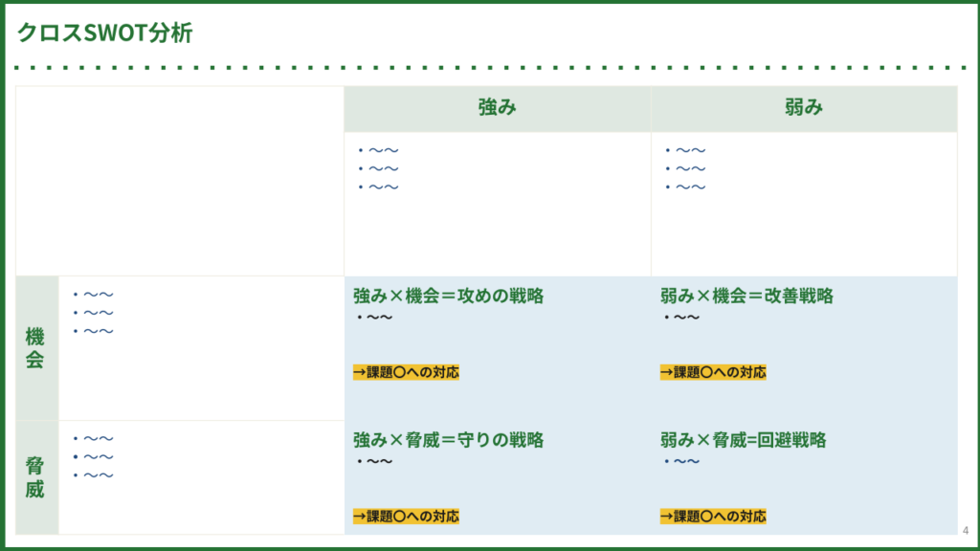The height and width of the screenshot is (551, 980).
Task: Select first bullet in 機会 row list
Action: pyautogui.click(x=98, y=296)
